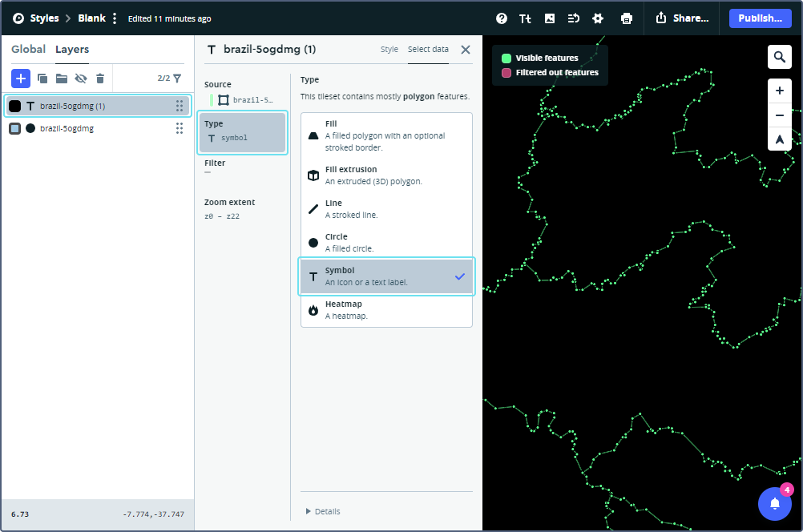Viewport: 803px width, 532px height.
Task: Open the layer filter 2/2 dropdown
Action: tap(169, 79)
